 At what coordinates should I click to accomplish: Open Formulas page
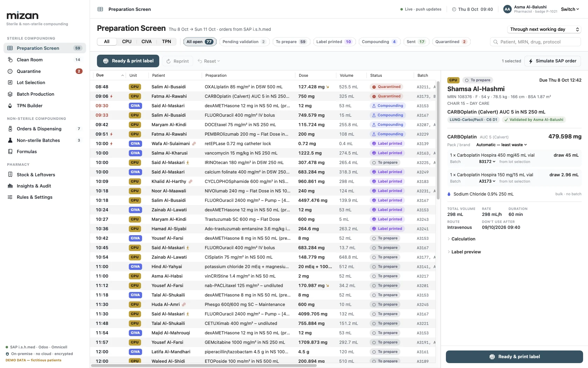coord(45,151)
